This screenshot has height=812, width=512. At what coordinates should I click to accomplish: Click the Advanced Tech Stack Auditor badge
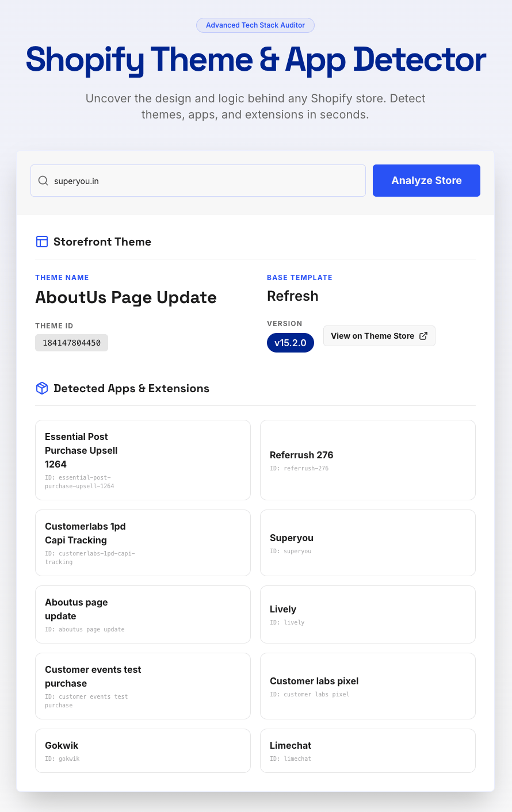point(255,25)
